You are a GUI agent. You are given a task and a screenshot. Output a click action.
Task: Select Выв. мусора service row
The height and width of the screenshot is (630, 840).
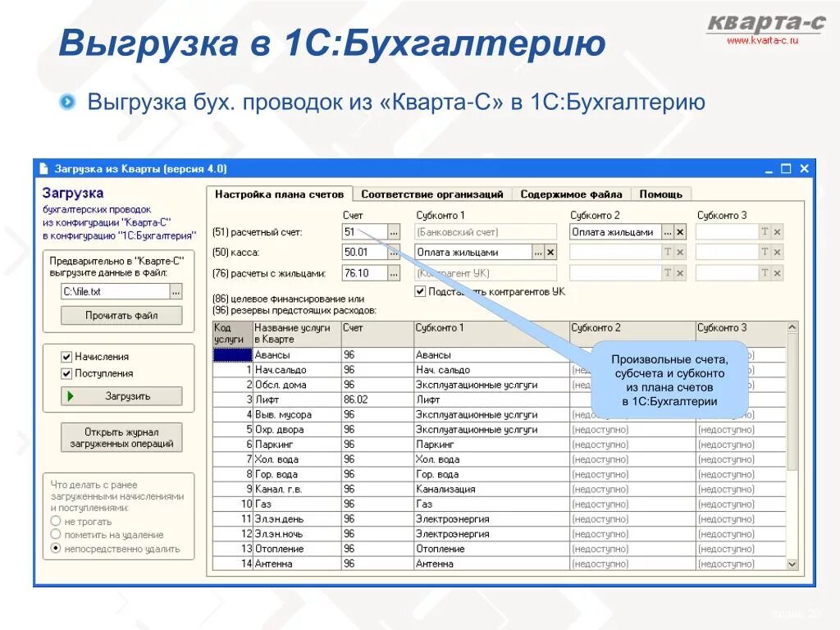coord(500,414)
